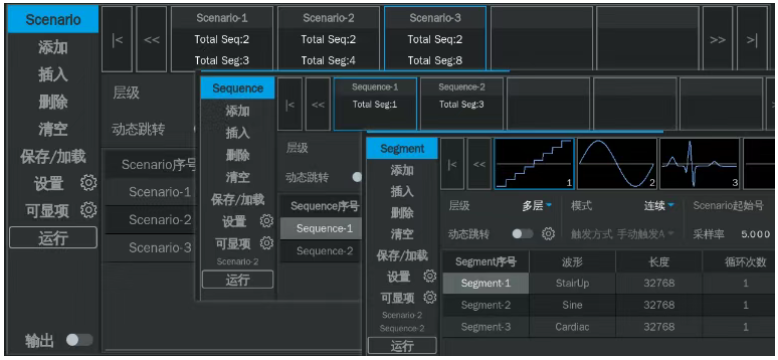778x360 pixels.
Task: Click the Sequence panel 运行 button
Action: [238, 279]
